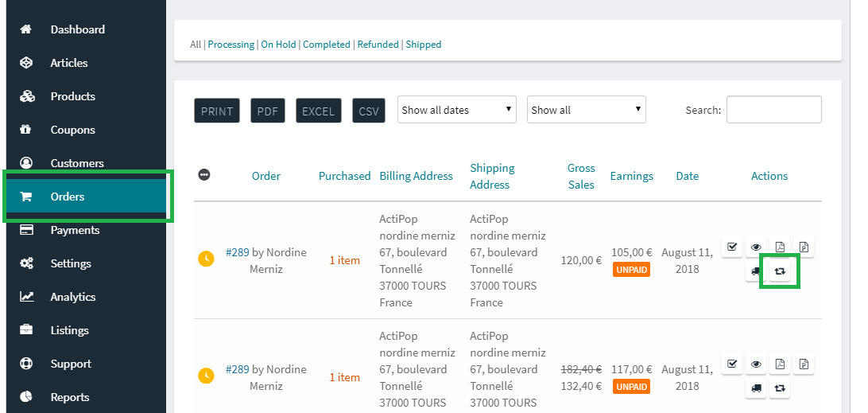Click the Search input field
This screenshot has height=413, width=868.
(x=773, y=110)
